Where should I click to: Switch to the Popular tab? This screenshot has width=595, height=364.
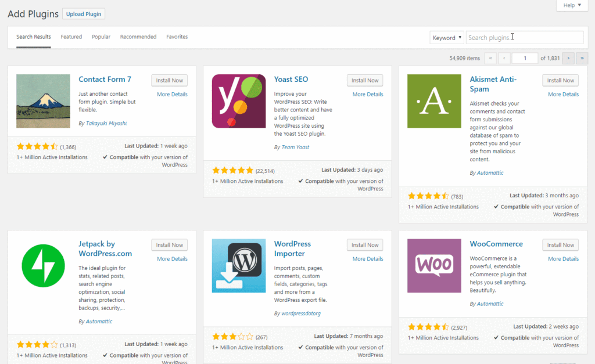[x=101, y=37]
